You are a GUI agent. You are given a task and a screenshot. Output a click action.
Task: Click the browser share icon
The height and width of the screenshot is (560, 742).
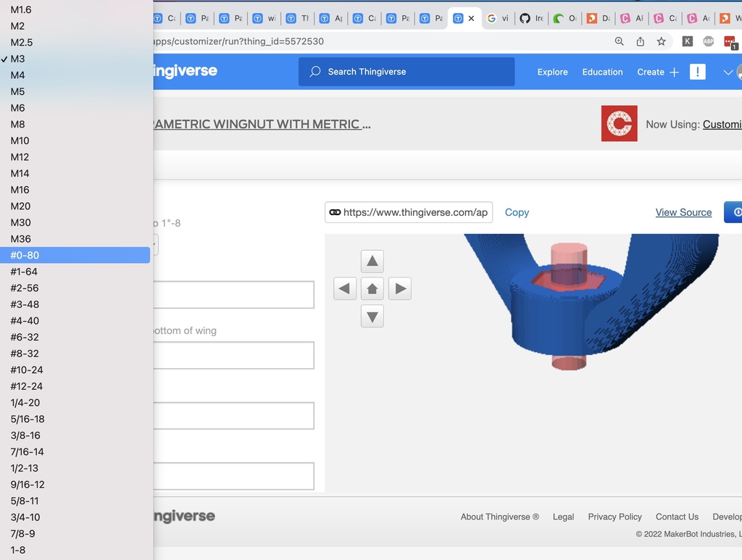point(641,41)
